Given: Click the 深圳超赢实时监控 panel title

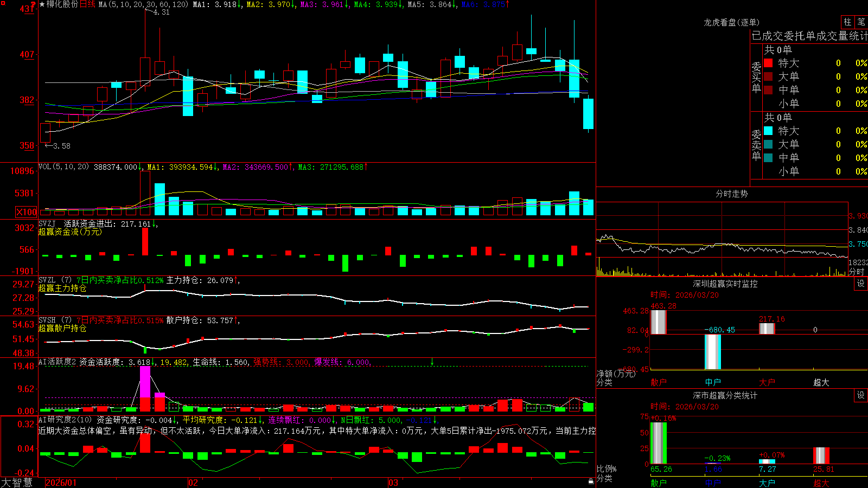Looking at the screenshot, I should pos(725,284).
